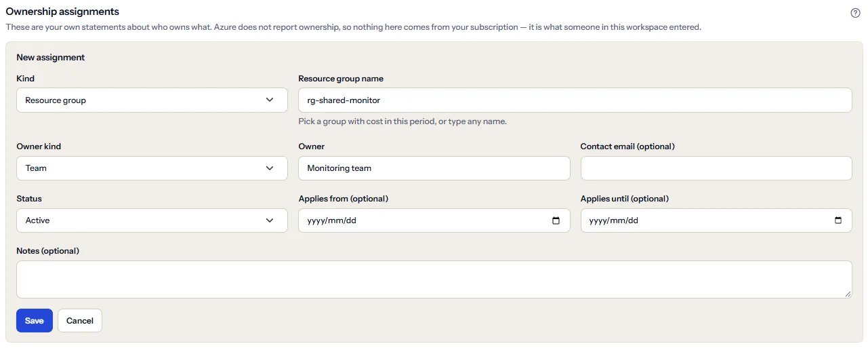Select the Contact email (optional) label
This screenshot has width=868, height=348.
(627, 147)
